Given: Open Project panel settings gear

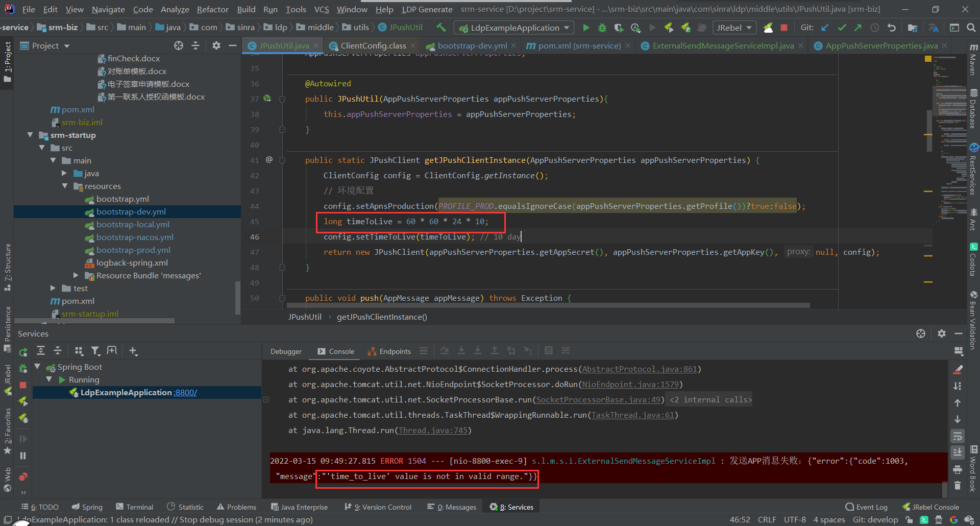Looking at the screenshot, I should click(x=216, y=46).
